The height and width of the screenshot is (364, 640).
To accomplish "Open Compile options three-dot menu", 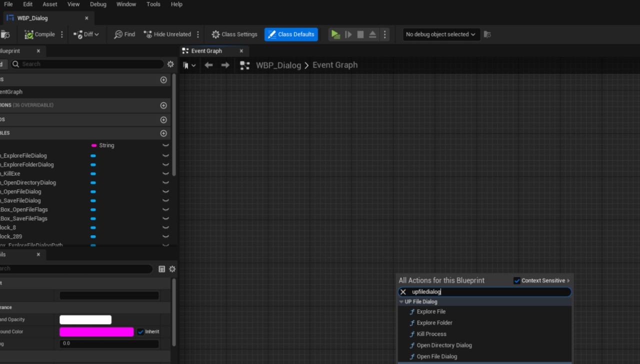I will (62, 34).
